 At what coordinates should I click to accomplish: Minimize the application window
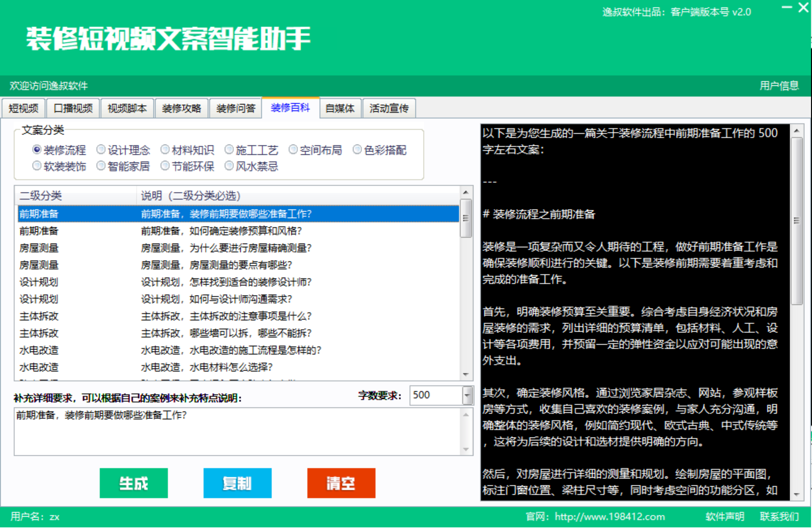click(x=787, y=7)
